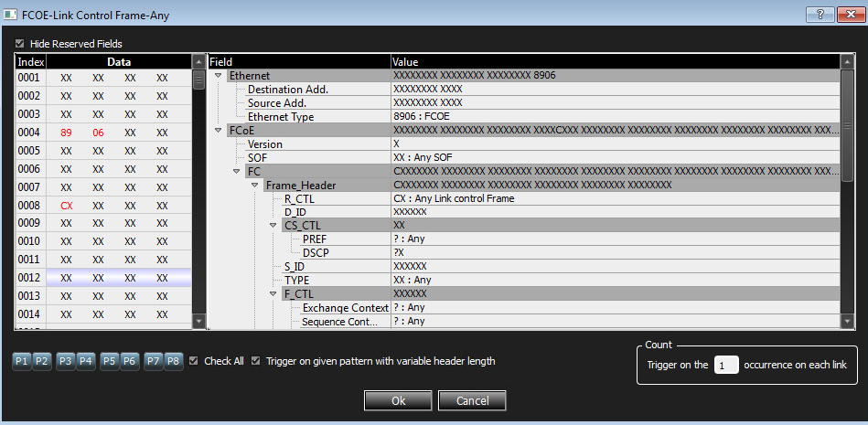The image size is (868, 425).
Task: Uncheck the Check All checkbox
Action: pyautogui.click(x=193, y=361)
